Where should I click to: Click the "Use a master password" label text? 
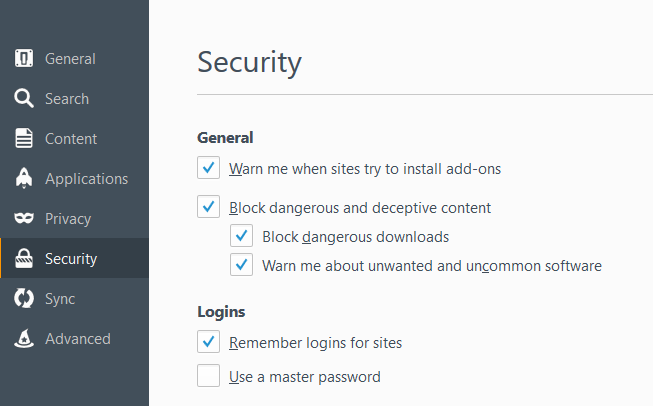(x=304, y=377)
